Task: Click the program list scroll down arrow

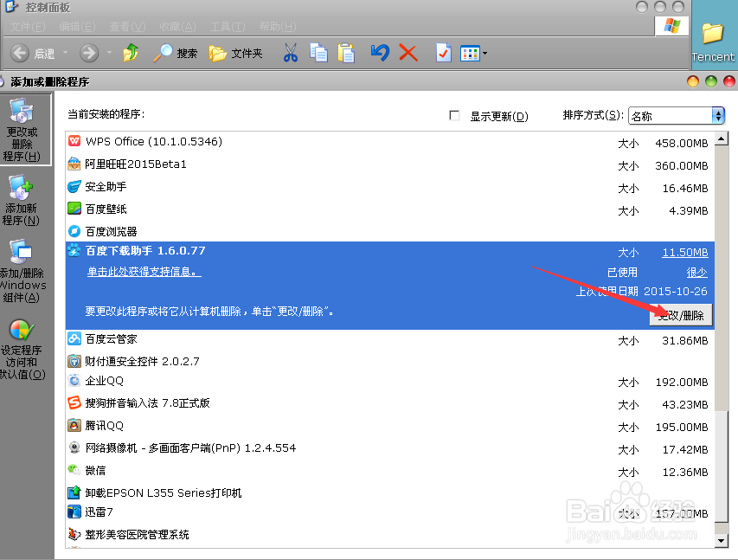Action: (721, 541)
